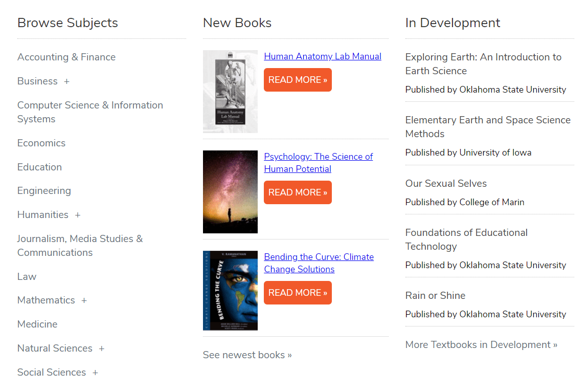
Task: Expand Social Sciences subject list
Action: point(95,373)
